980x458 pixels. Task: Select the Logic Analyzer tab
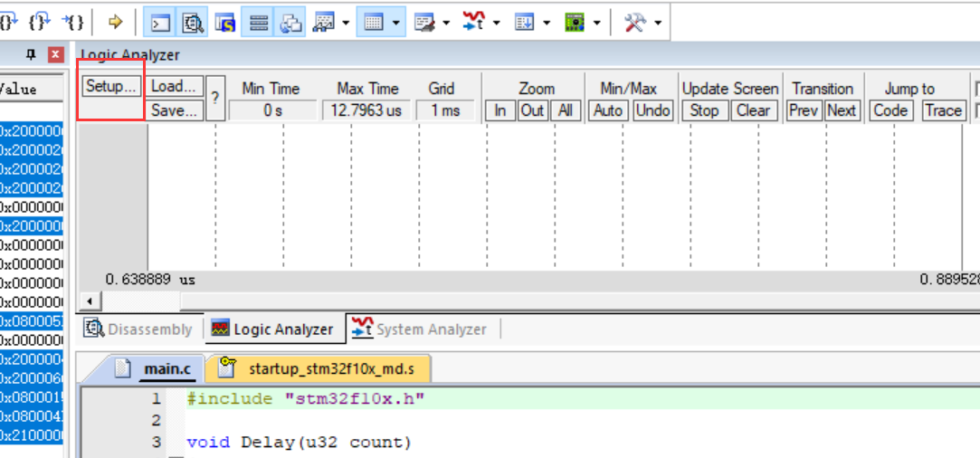coord(275,329)
